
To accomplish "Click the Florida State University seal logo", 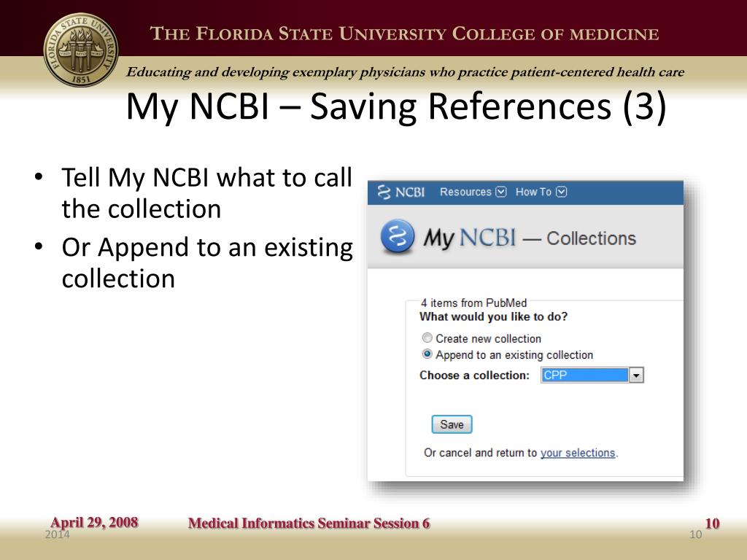I will (x=80, y=50).
